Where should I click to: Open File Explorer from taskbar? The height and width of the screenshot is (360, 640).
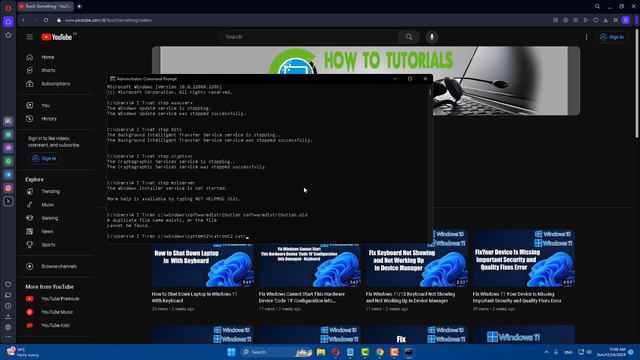321,352
